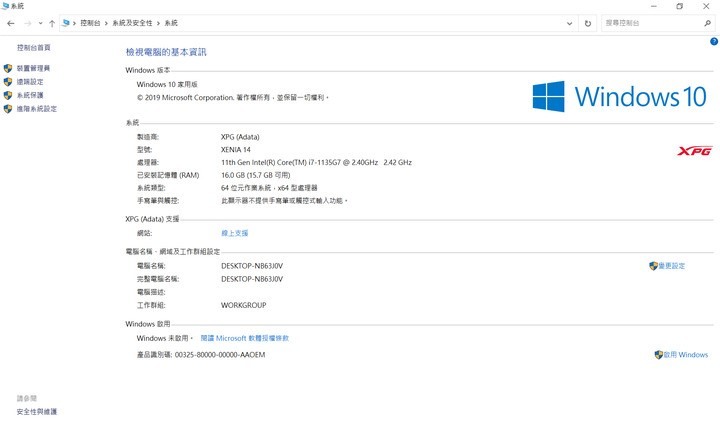The image size is (720, 427).
Task: Open 控制台首頁 link in sidebar
Action: [x=34, y=47]
